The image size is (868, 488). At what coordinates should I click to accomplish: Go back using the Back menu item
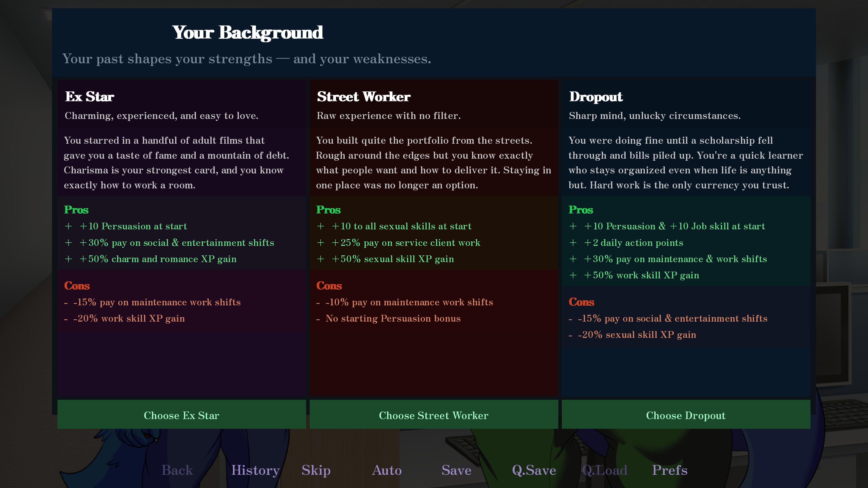177,470
